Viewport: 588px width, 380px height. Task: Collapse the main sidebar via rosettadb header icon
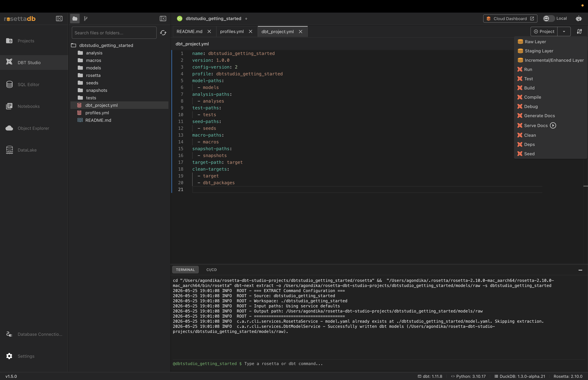point(59,19)
